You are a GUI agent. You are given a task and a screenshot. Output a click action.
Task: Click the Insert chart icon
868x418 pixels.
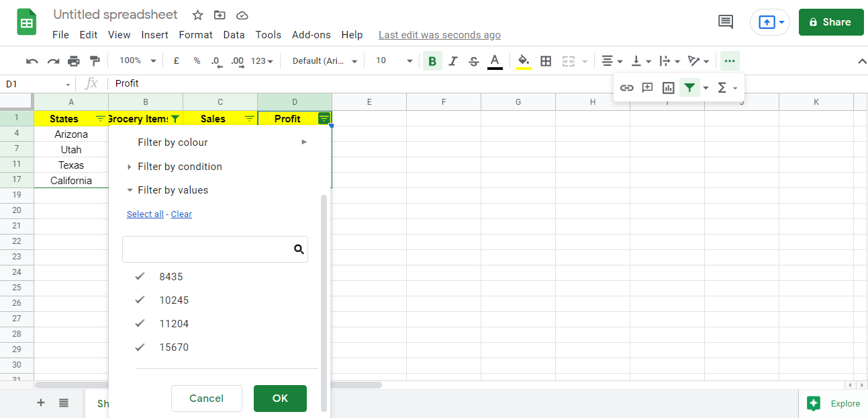668,87
